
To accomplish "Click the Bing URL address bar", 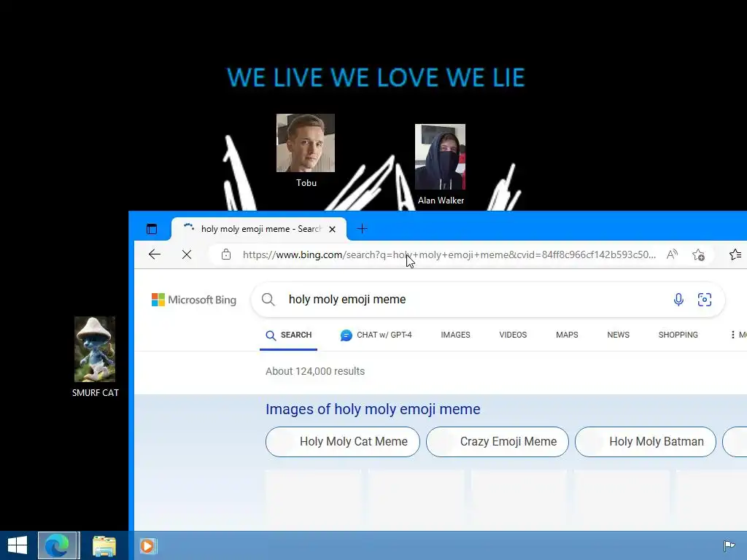I will click(x=449, y=254).
